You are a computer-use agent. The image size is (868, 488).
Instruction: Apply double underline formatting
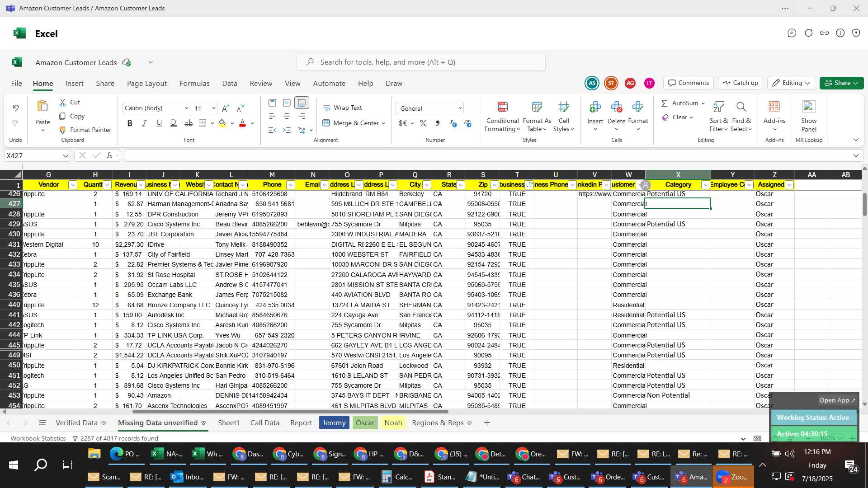[174, 123]
